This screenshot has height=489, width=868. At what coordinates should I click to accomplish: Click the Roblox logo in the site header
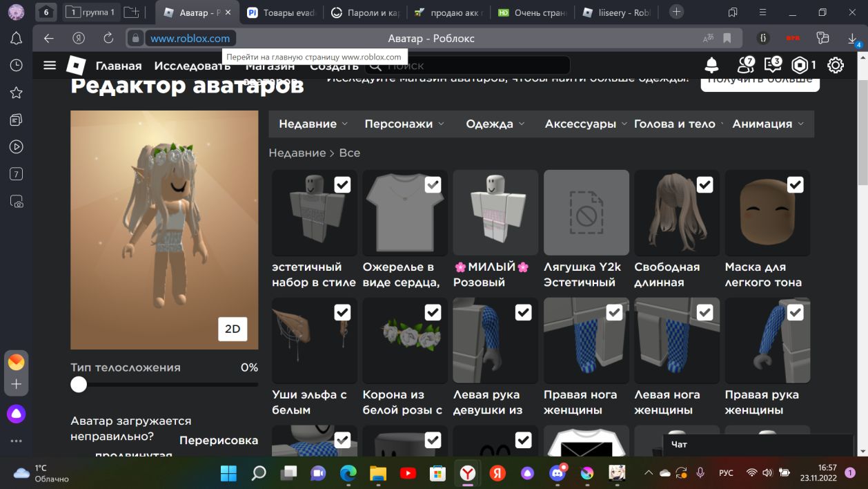76,65
